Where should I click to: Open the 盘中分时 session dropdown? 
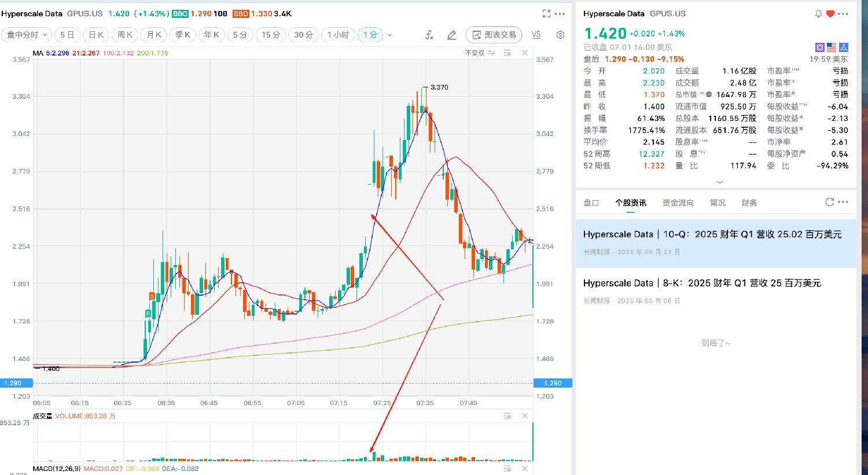pos(27,35)
